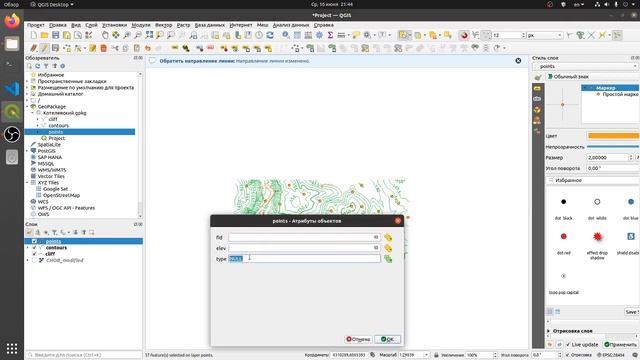The image size is (640, 360).
Task: Expand Отрисовка слоя section
Action: click(549, 331)
